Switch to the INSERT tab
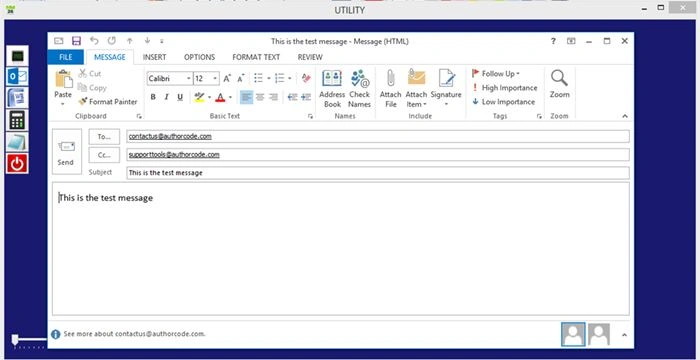700x360 pixels. tap(154, 57)
